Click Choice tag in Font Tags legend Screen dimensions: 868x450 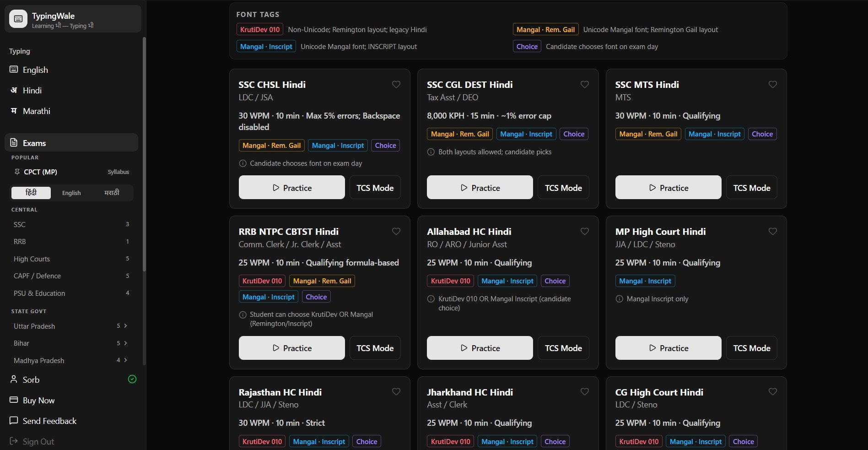[527, 46]
